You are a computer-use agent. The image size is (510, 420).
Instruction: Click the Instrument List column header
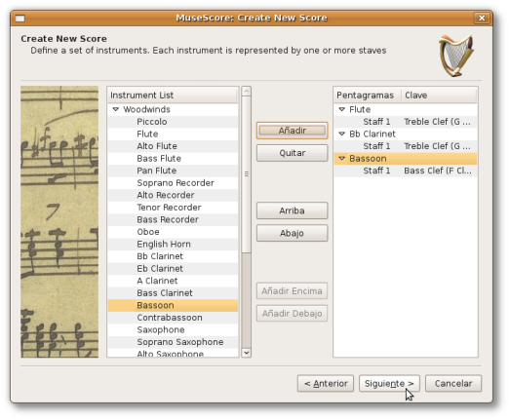(173, 95)
